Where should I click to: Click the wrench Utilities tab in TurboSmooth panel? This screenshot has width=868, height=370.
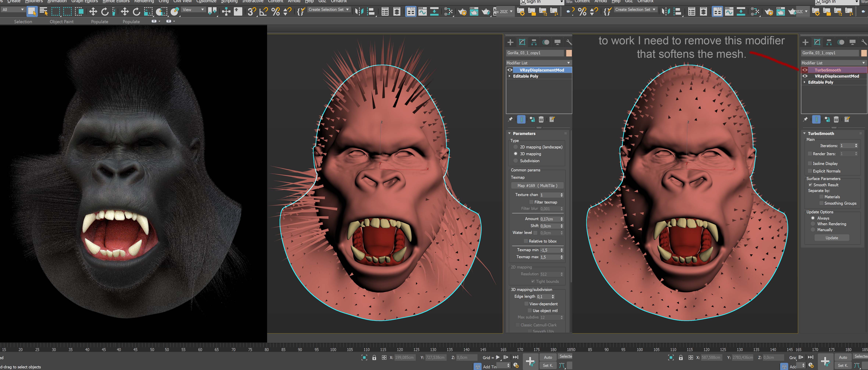tap(864, 42)
